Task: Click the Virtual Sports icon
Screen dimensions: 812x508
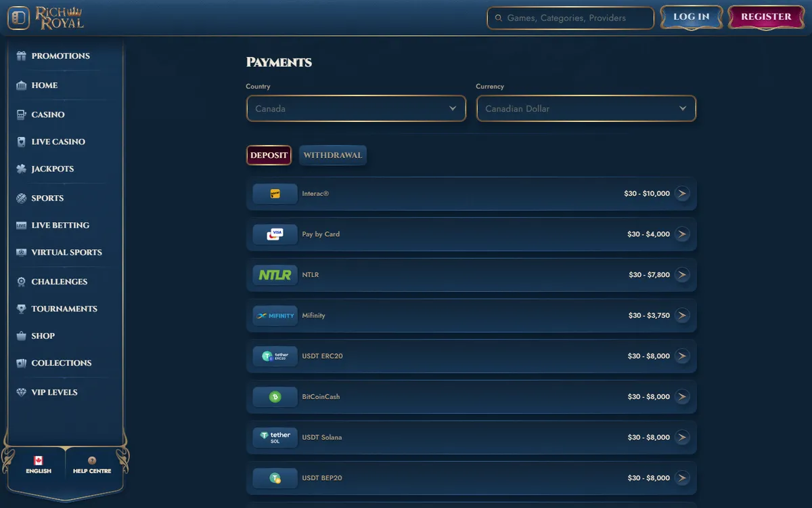Action: coord(21,253)
